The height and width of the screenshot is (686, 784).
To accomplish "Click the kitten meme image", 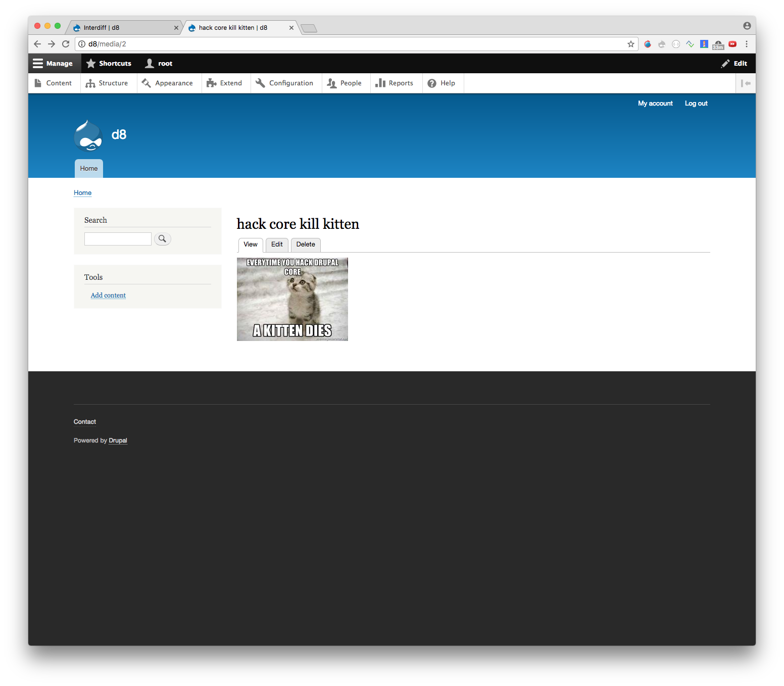I will pyautogui.click(x=292, y=299).
